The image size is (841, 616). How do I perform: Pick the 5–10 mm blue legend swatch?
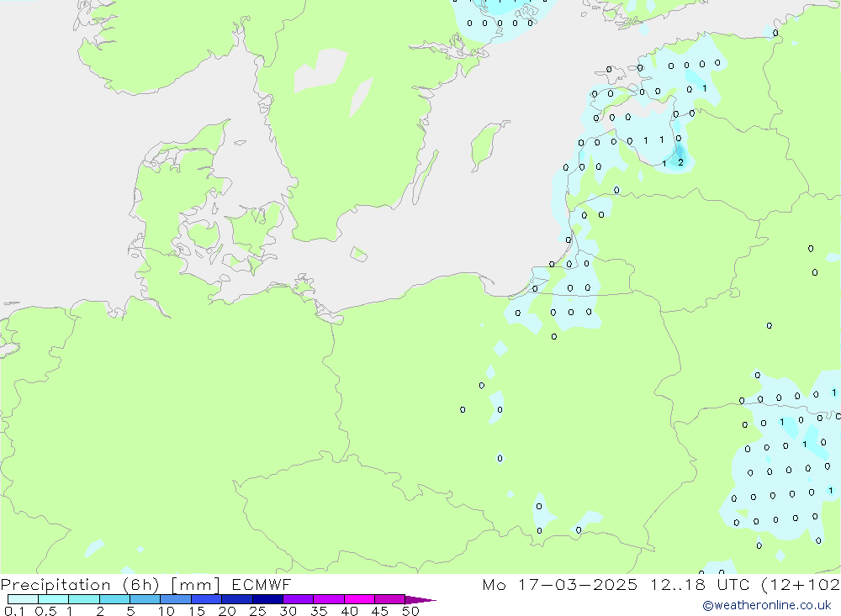[145, 599]
